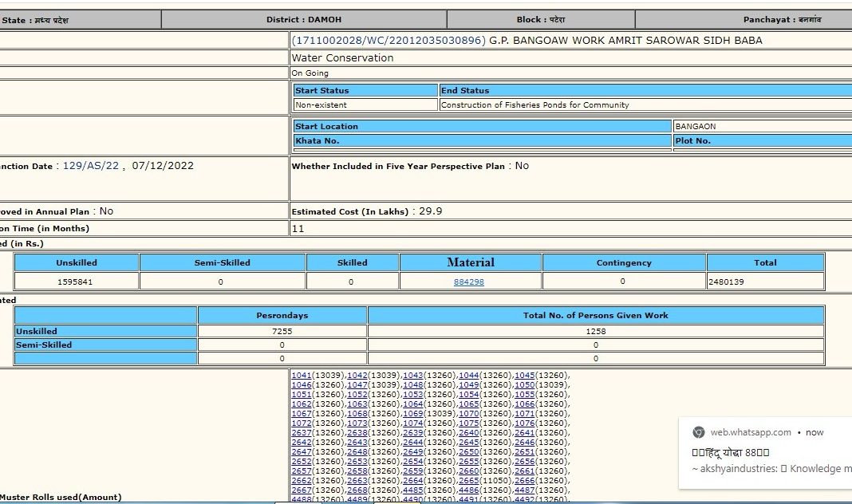The height and width of the screenshot is (504, 852).
Task: Click the District : DAMOH header
Action: [x=304, y=20]
